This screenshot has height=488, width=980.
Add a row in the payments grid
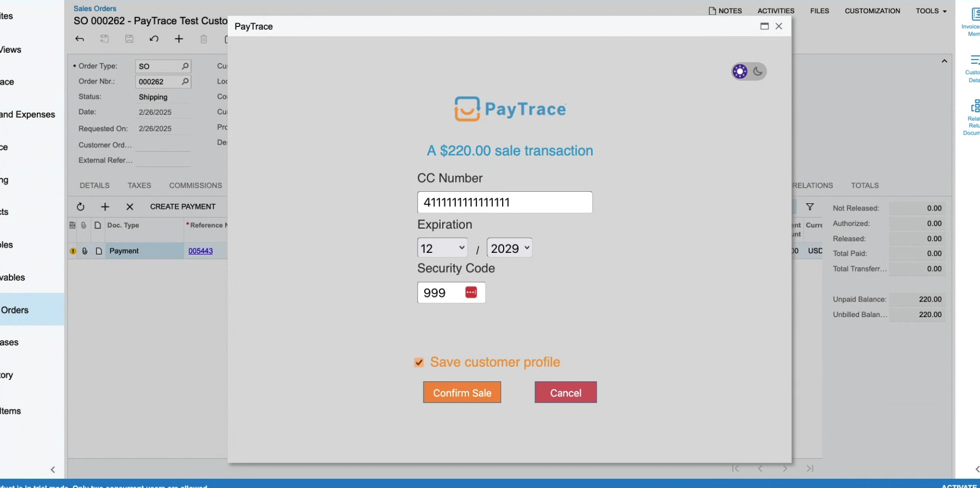pyautogui.click(x=105, y=207)
